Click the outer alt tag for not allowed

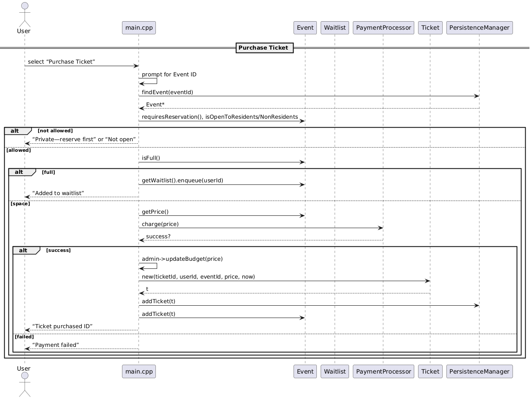coord(16,131)
